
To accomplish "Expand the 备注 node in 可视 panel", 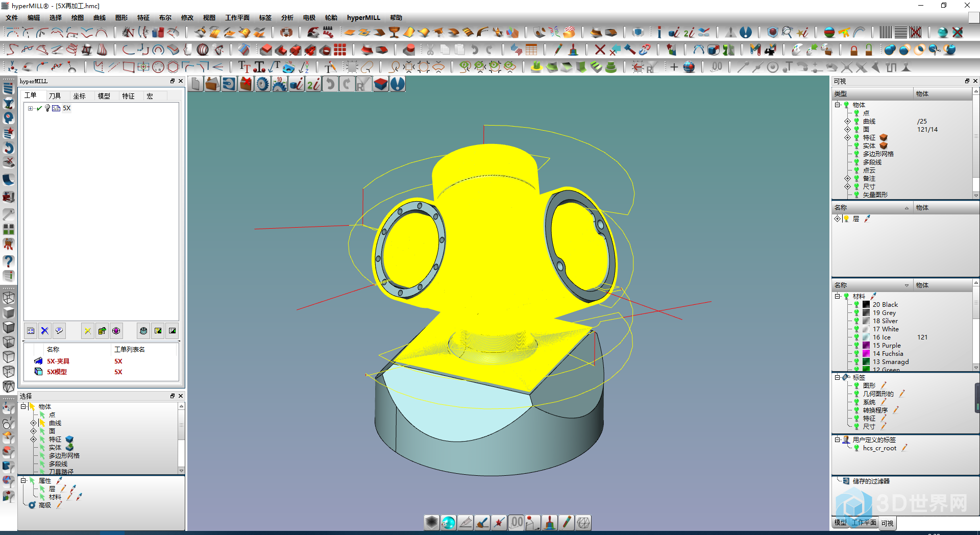I will tap(847, 179).
